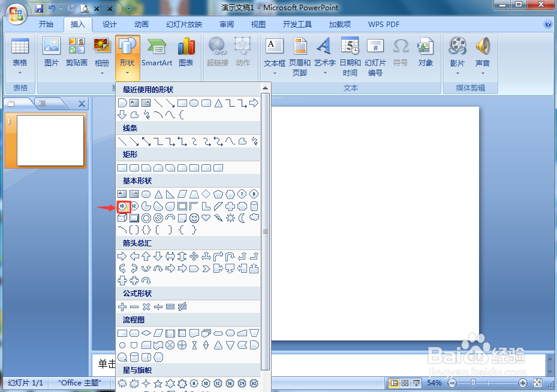Start the Slide Show view
Viewport: 557px width, 392px height.
pos(416,383)
